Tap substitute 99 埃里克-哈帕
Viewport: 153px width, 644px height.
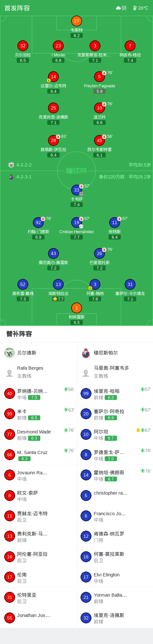pos(115,394)
